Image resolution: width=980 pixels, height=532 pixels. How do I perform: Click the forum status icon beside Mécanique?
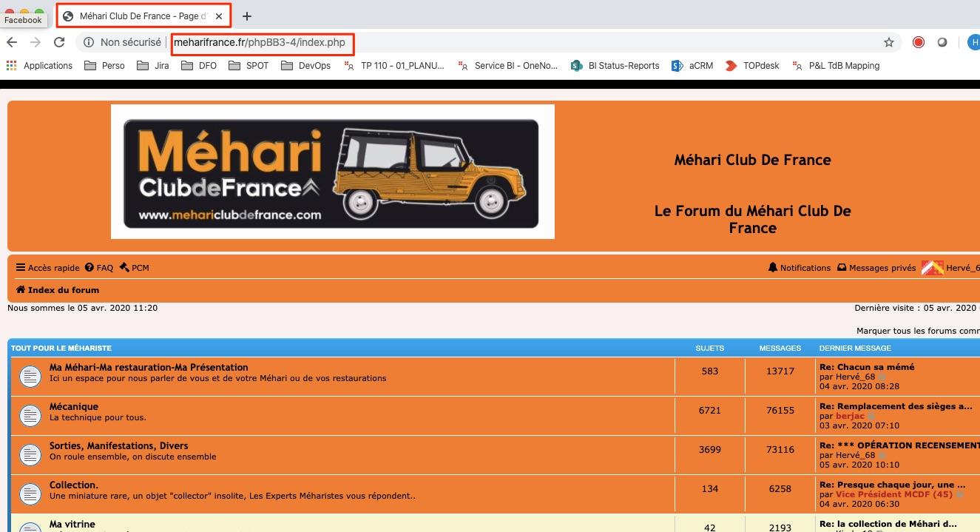[x=29, y=416]
